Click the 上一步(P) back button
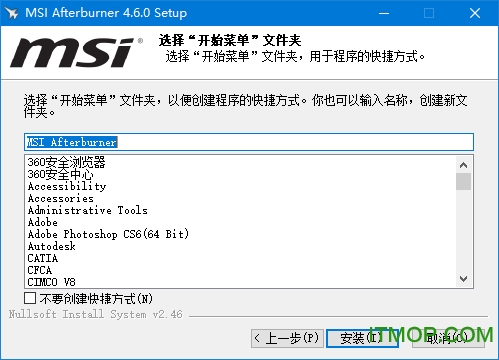 [x=287, y=338]
